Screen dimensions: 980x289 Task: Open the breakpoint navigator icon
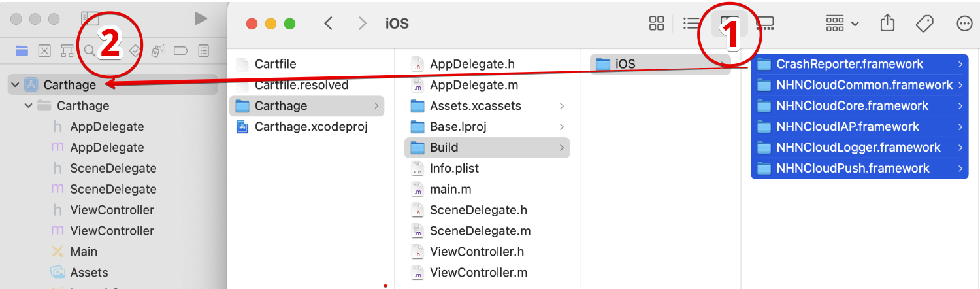click(181, 50)
